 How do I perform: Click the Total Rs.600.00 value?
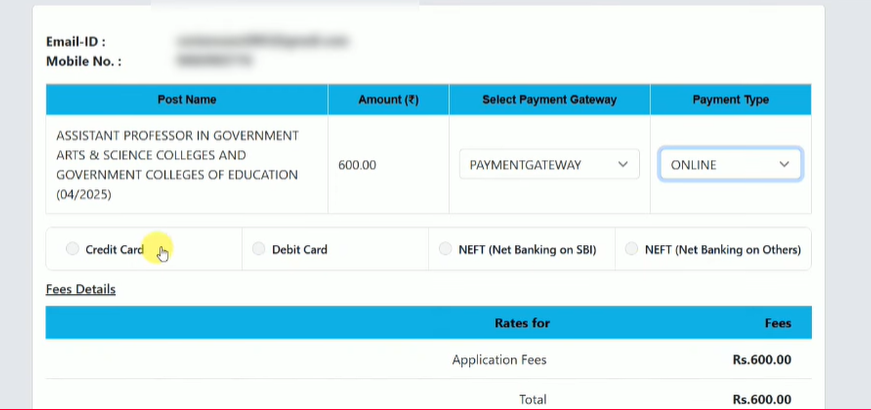(761, 399)
